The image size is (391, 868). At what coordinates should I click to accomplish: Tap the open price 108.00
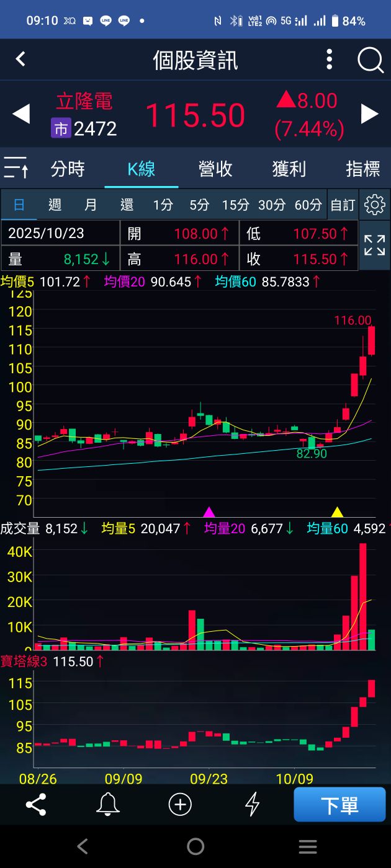pyautogui.click(x=195, y=234)
